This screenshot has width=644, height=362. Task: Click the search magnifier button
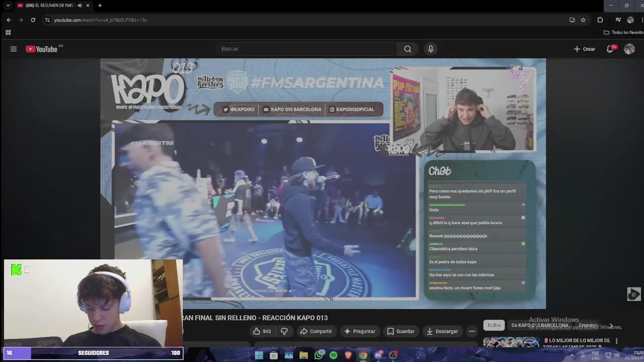pos(408,49)
